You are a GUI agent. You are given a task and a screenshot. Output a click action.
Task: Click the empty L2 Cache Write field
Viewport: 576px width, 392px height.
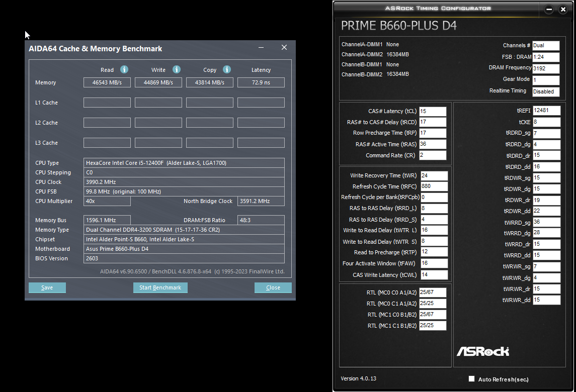tap(158, 123)
